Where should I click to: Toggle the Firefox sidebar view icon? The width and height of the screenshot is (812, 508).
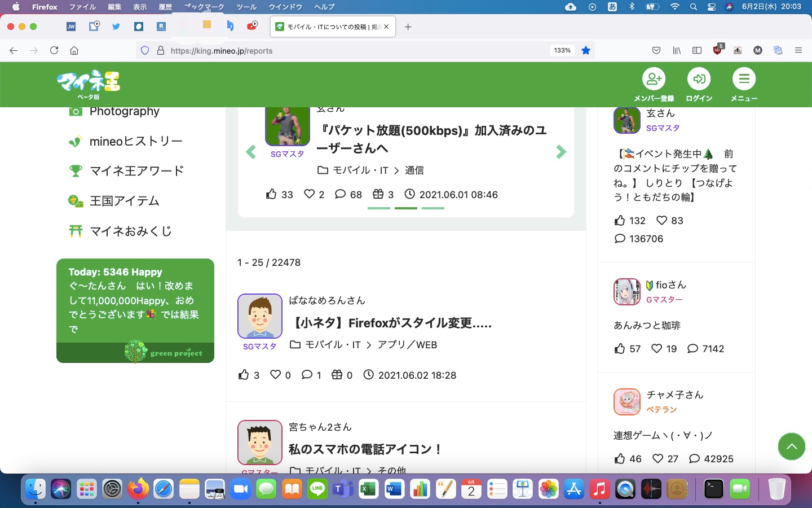pos(697,50)
